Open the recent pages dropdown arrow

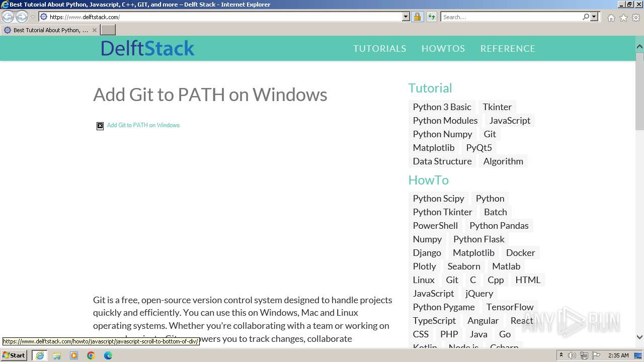click(x=33, y=17)
